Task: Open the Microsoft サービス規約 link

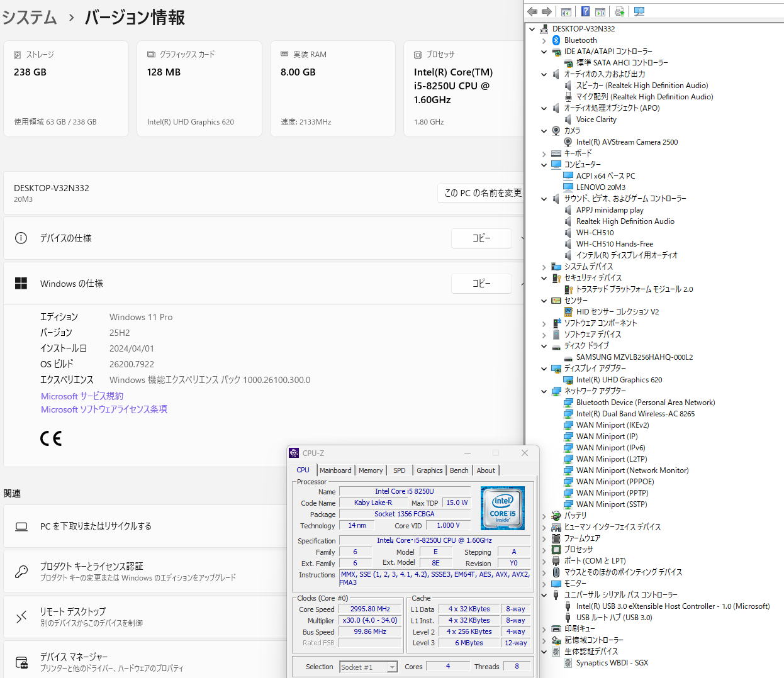Action: [81, 396]
